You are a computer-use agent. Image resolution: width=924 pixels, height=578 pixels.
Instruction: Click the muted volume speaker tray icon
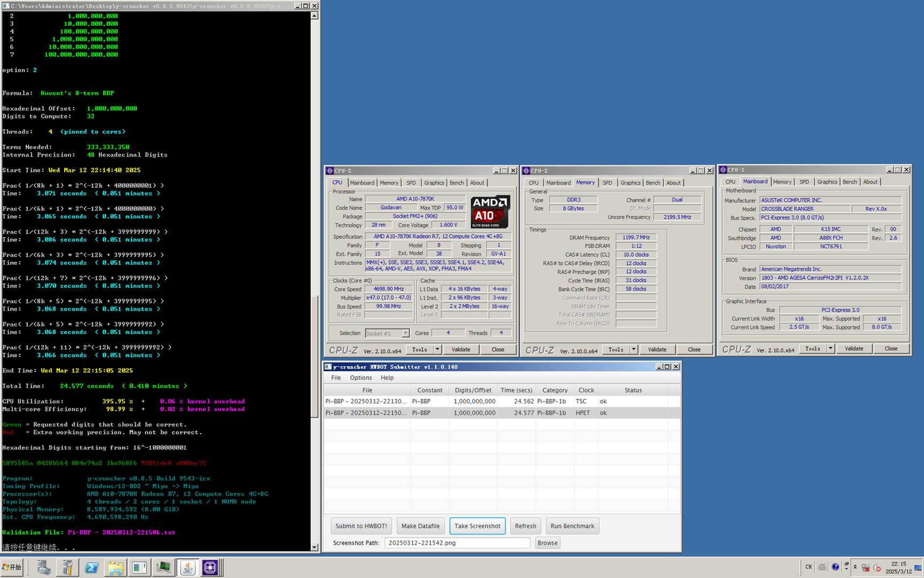coord(877,568)
